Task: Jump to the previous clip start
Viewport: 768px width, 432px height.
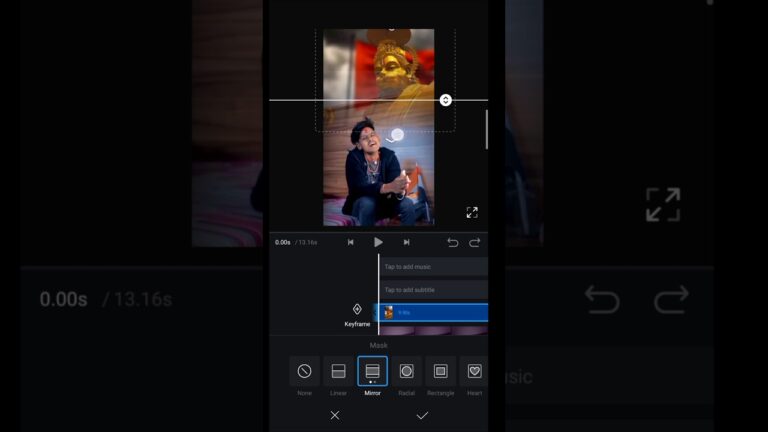Action: pos(351,242)
